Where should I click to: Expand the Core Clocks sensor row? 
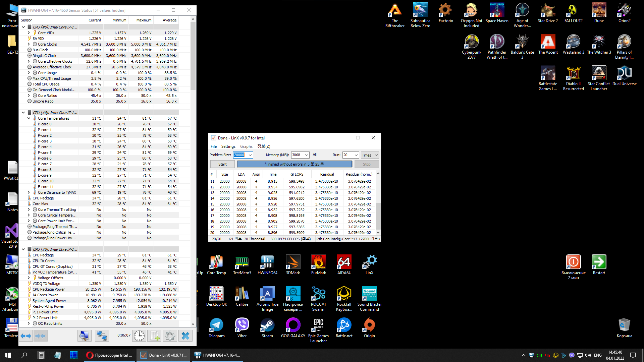point(29,44)
